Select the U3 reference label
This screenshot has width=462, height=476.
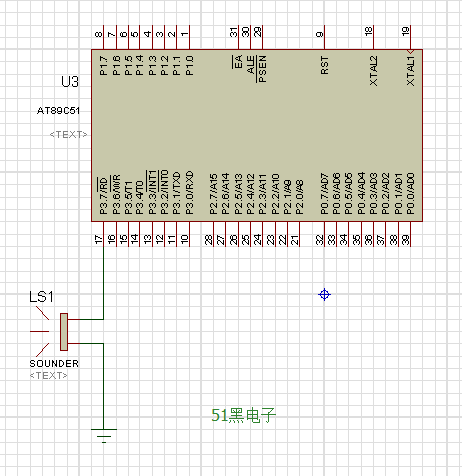tap(70, 82)
